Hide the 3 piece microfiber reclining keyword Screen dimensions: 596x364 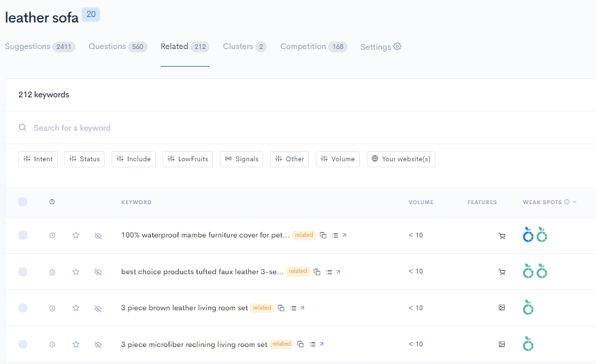98,345
